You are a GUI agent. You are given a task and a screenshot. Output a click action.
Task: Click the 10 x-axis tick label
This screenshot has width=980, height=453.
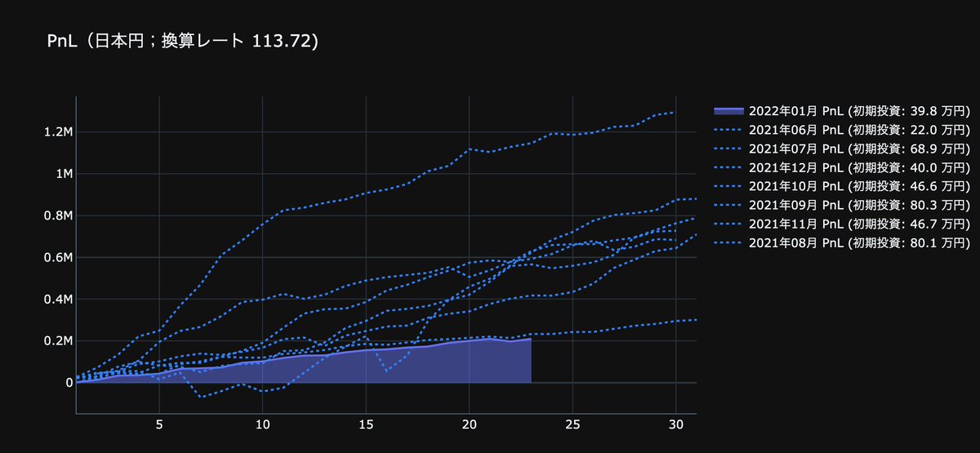pyautogui.click(x=262, y=425)
